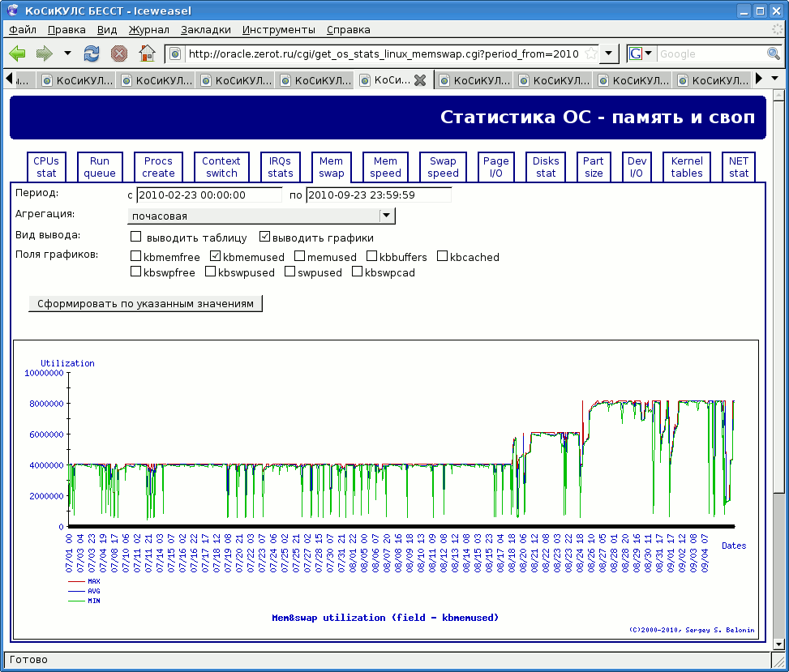
Task: Click the period start date field
Action: (x=208, y=195)
